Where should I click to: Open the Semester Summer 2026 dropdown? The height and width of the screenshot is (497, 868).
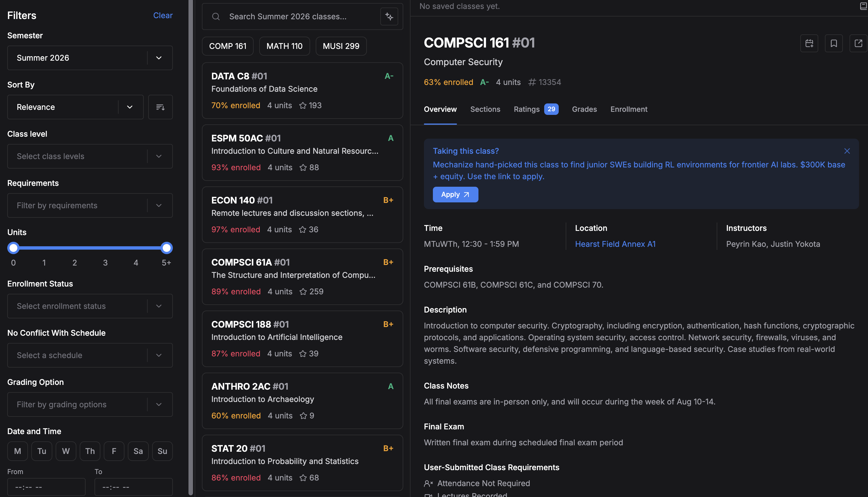pyautogui.click(x=90, y=58)
